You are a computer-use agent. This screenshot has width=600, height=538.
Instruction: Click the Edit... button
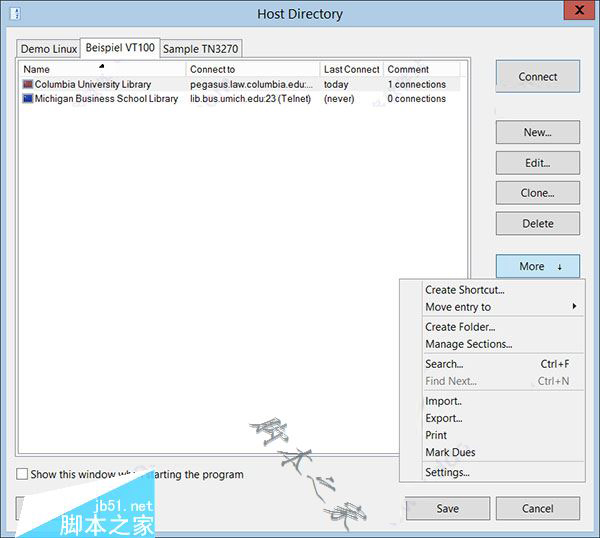[x=537, y=163]
